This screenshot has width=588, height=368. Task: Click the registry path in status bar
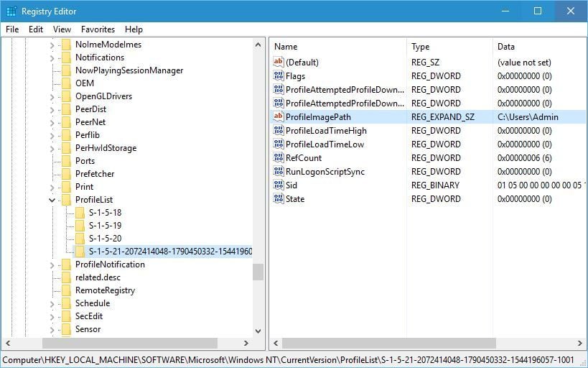(x=288, y=359)
